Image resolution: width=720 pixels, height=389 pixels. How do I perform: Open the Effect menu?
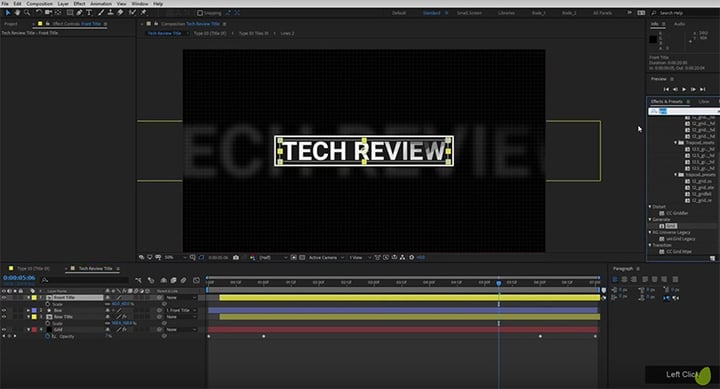79,4
